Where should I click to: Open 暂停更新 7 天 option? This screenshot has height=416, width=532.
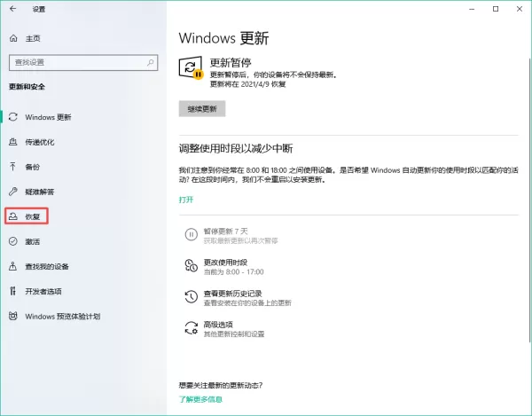pyautogui.click(x=225, y=232)
